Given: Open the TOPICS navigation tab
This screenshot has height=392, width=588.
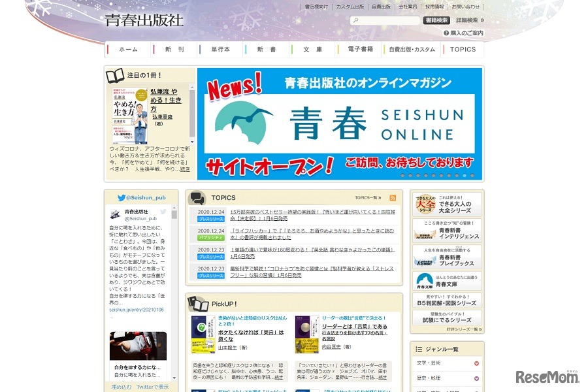Looking at the screenshot, I should (x=463, y=49).
